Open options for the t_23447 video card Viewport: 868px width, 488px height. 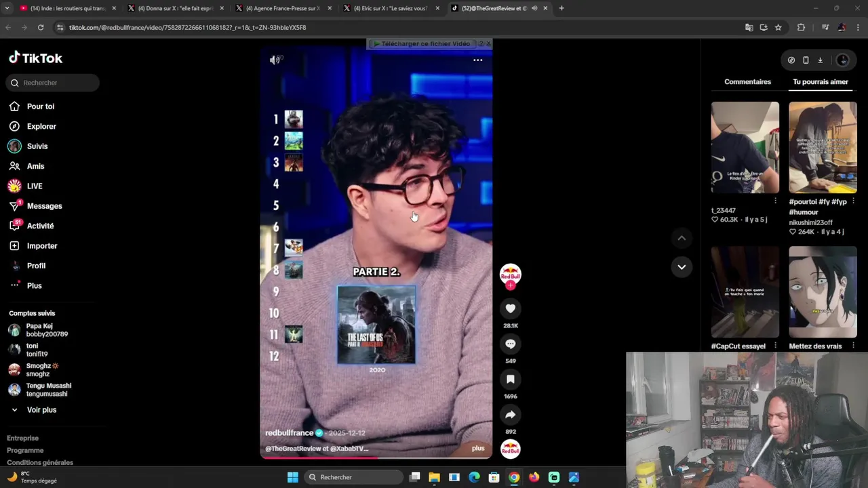tap(775, 201)
